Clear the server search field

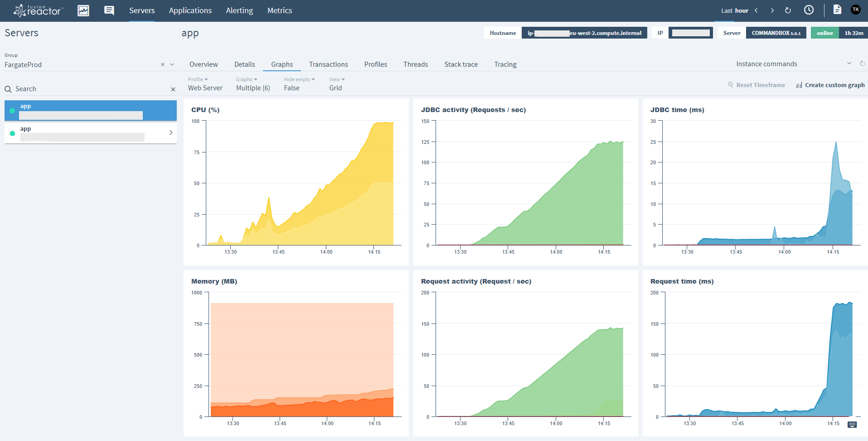click(x=173, y=89)
